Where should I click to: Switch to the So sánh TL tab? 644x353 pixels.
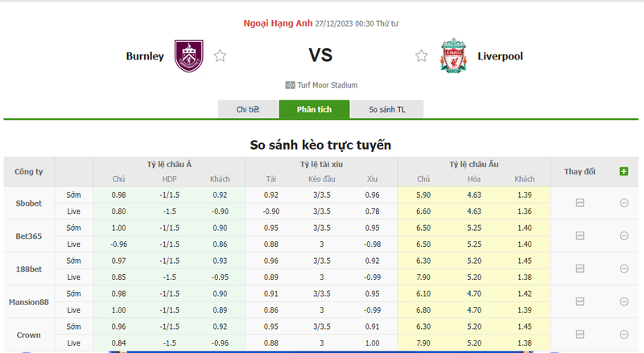[x=387, y=109]
